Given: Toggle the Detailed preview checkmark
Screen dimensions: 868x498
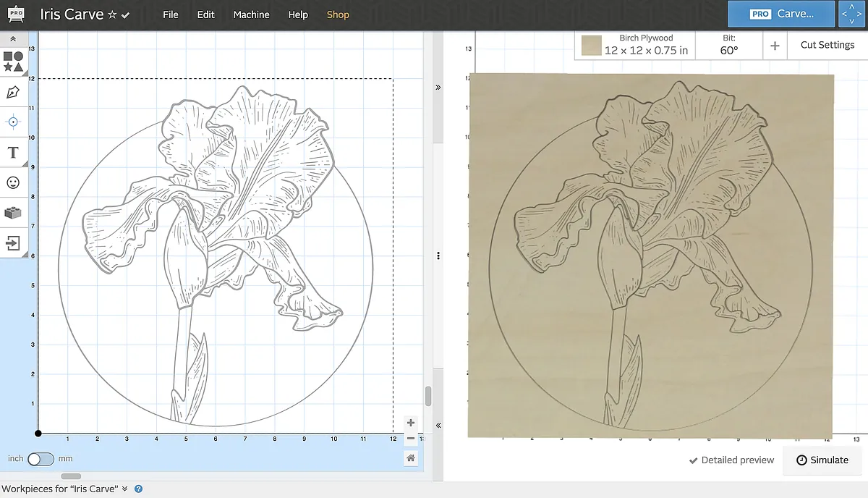Looking at the screenshot, I should pos(731,460).
